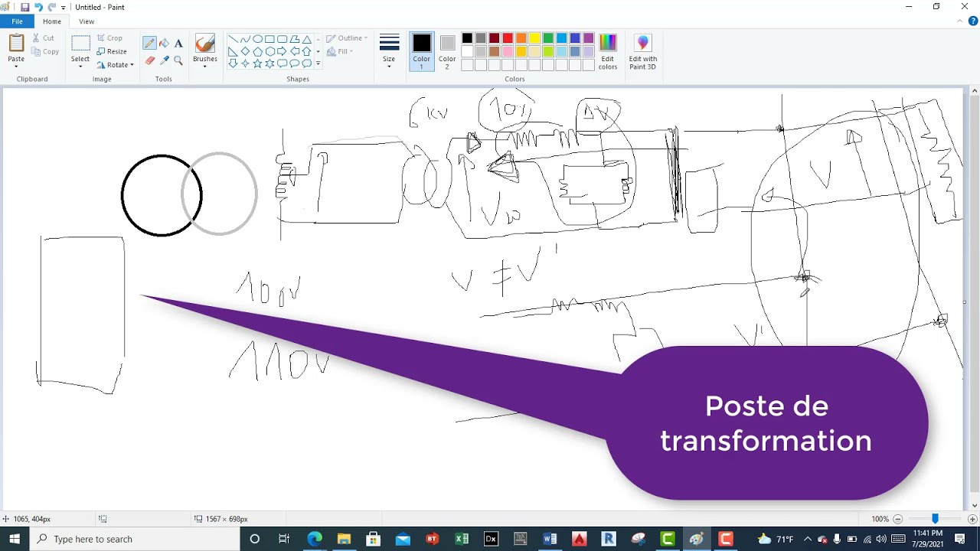
Task: Open Edit colors dialog
Action: point(608,52)
